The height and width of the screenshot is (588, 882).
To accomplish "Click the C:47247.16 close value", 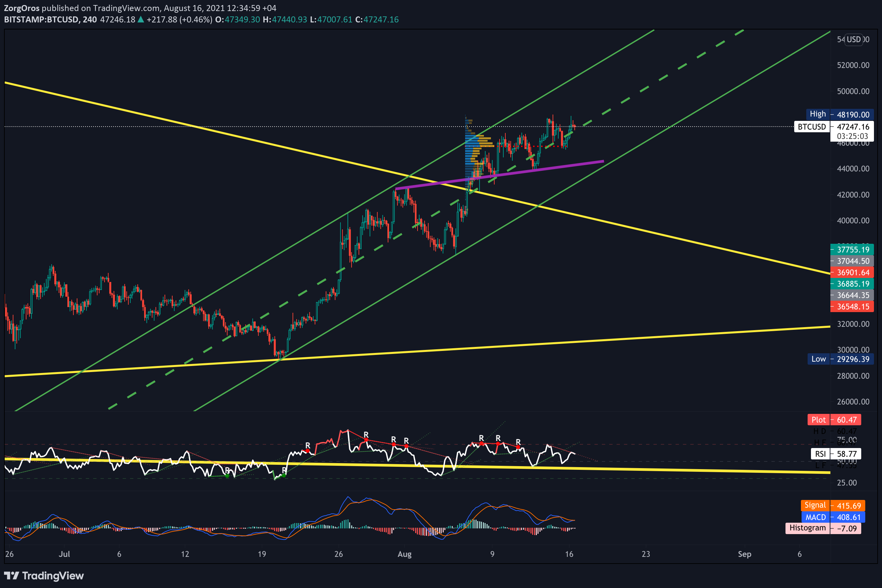I will pyautogui.click(x=377, y=19).
